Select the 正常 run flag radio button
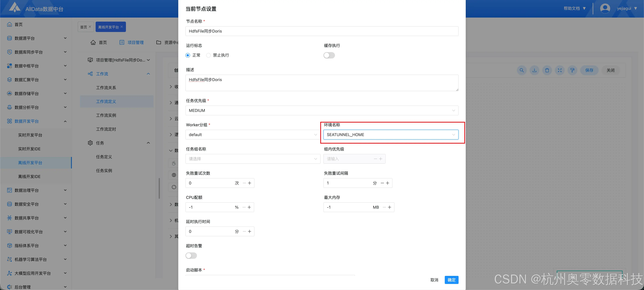The image size is (644, 290). coord(188,55)
